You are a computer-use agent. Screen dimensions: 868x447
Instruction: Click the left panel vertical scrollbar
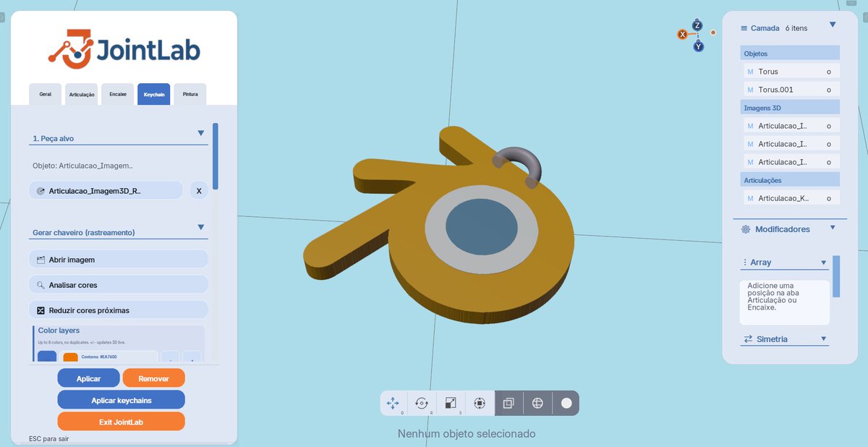coord(216,156)
